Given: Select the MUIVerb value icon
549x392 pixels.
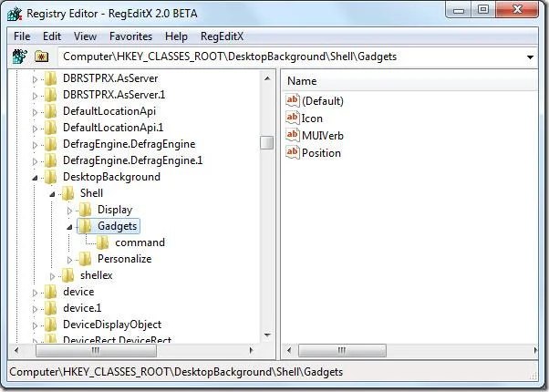Looking at the screenshot, I should [x=293, y=136].
